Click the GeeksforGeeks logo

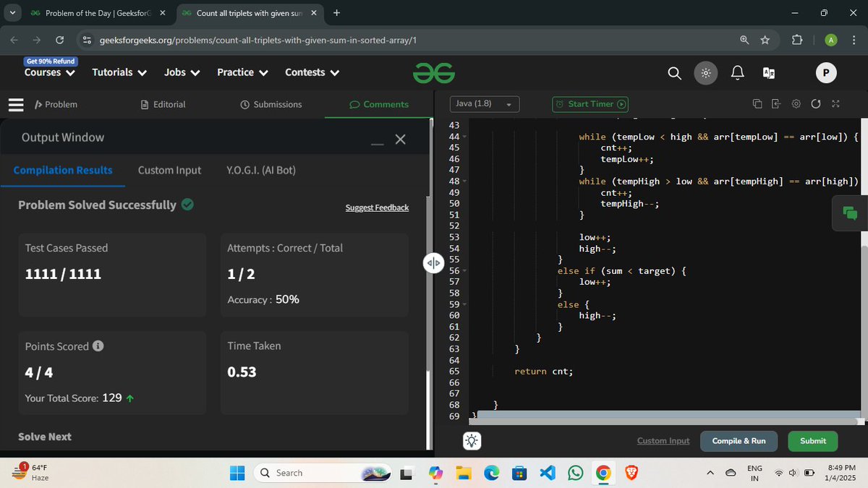(x=434, y=72)
